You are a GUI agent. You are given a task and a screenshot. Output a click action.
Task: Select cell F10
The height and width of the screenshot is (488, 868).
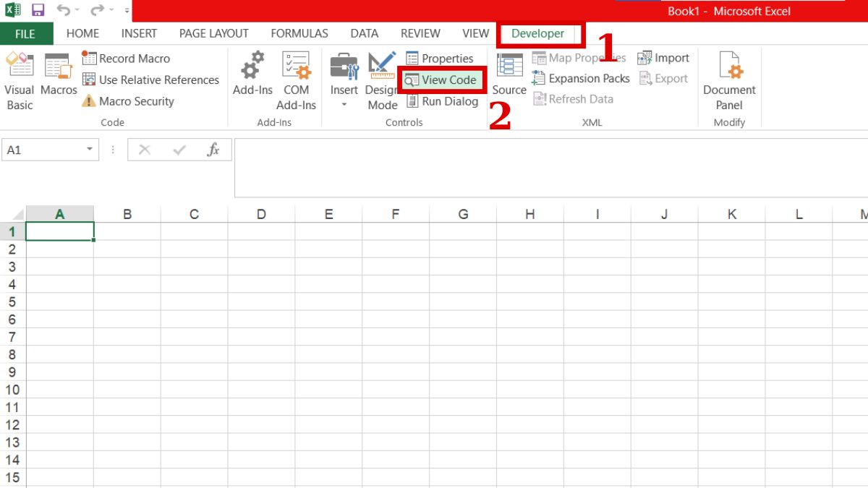[396, 390]
